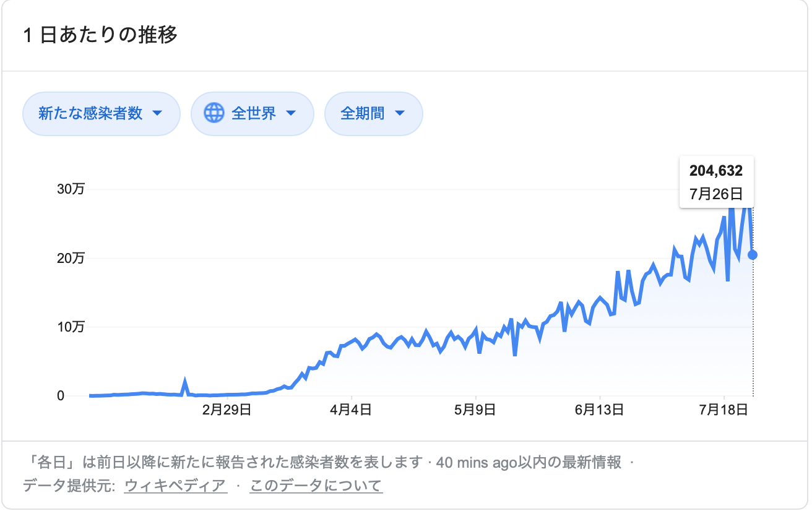Screen dimensions: 812x511
Task: Click the globe icon in 全世界 pill
Action: (214, 113)
